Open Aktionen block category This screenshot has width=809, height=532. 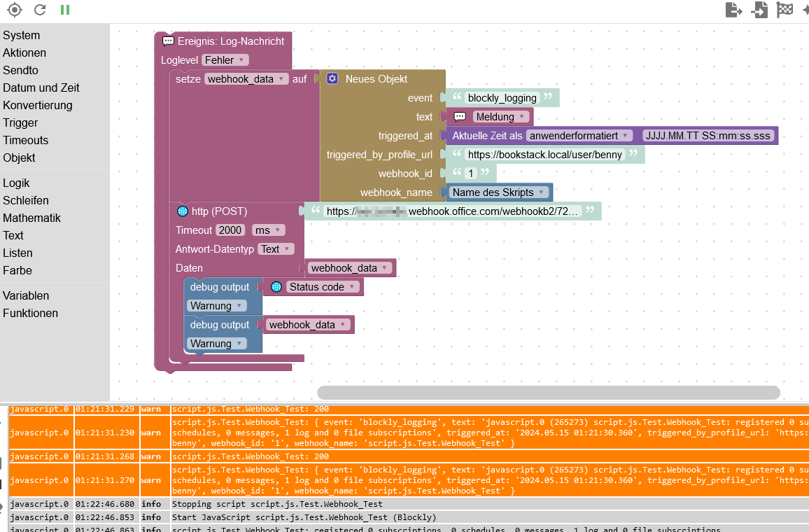24,52
